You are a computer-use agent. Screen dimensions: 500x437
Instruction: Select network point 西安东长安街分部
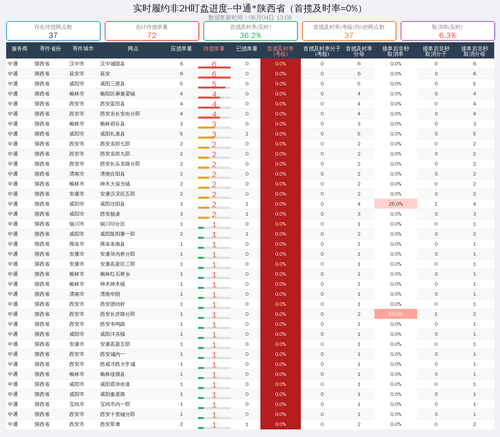click(120, 114)
